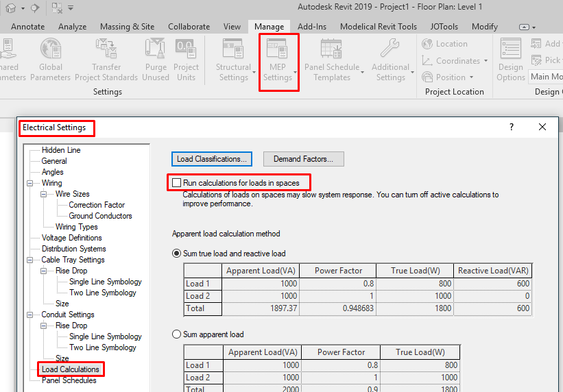The height and width of the screenshot is (392, 563).
Task: Open MEP Settings dropdown arrow
Action: click(x=295, y=72)
